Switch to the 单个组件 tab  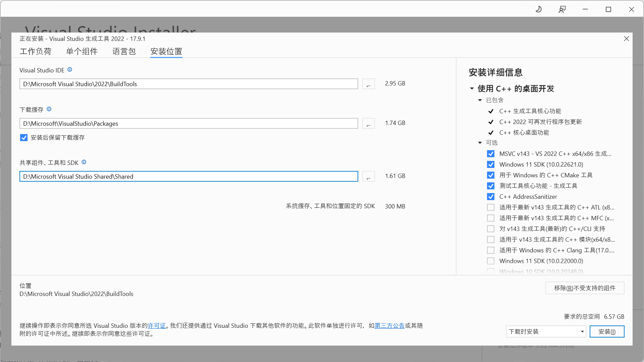click(82, 52)
